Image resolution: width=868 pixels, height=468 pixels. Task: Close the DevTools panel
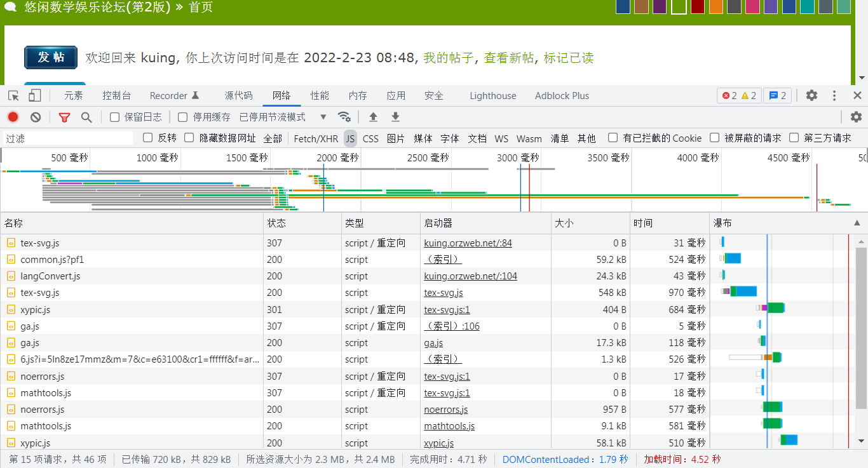pos(857,96)
